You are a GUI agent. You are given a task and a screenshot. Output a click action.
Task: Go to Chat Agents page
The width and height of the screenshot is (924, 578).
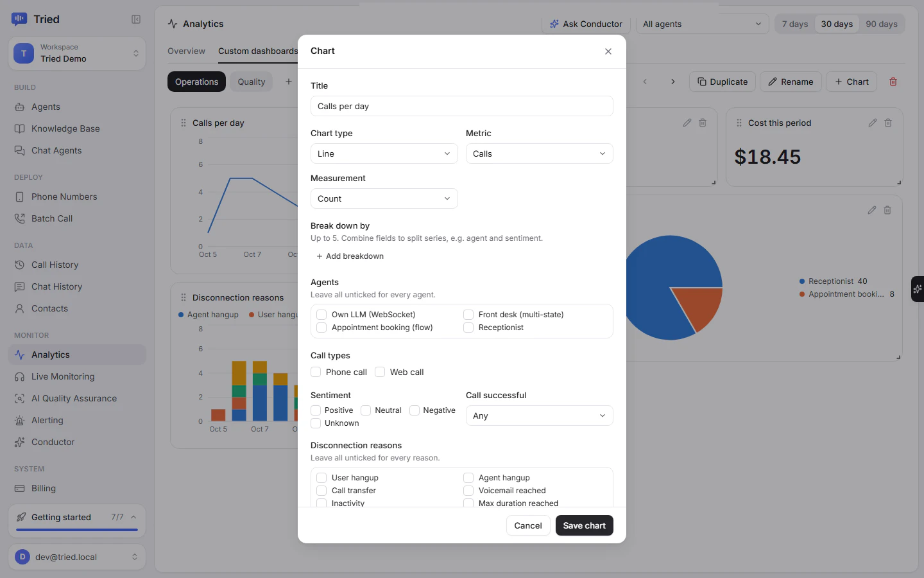point(77,150)
